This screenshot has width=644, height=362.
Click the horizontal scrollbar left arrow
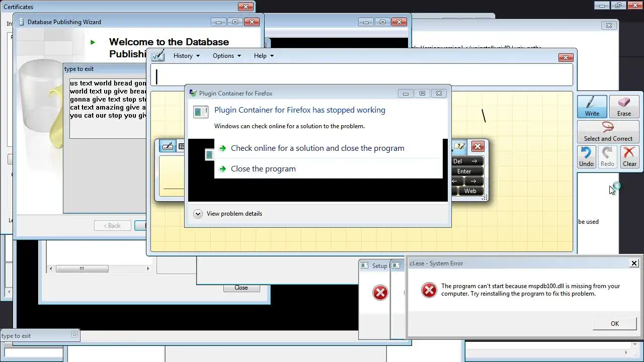[x=50, y=268]
